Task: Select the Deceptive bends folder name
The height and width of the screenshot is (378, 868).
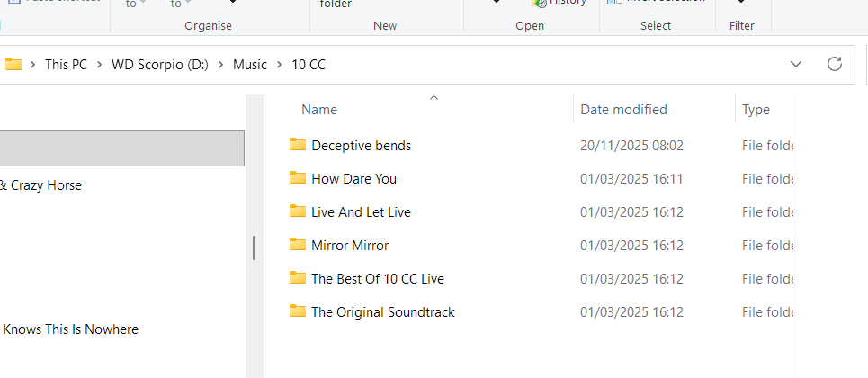Action: pyautogui.click(x=361, y=146)
